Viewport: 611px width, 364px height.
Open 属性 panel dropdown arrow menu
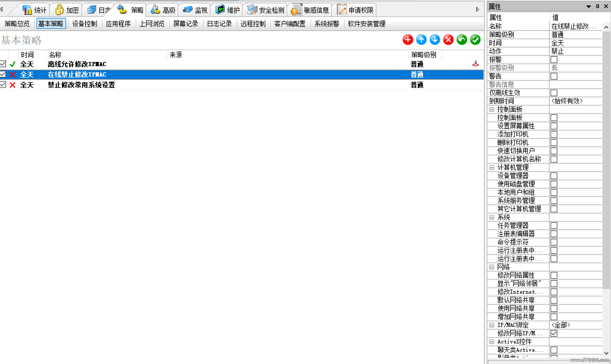pos(588,6)
